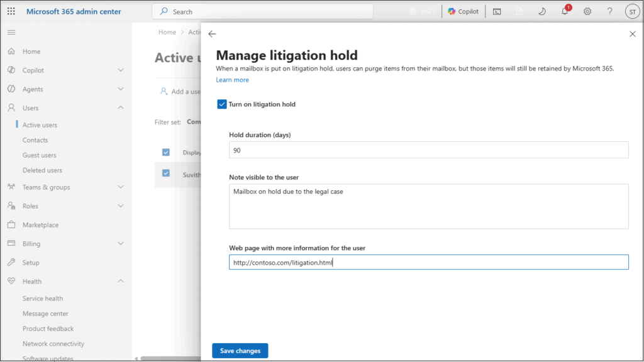
Task: Expand the Roles menu chevron
Action: point(121,206)
